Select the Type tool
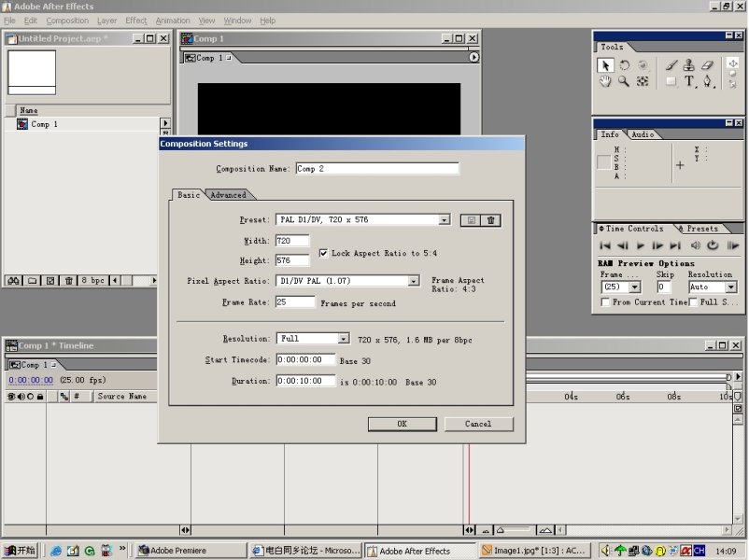749x560 pixels. pyautogui.click(x=689, y=82)
